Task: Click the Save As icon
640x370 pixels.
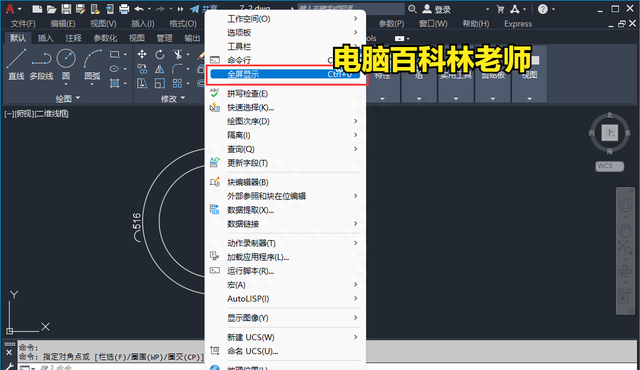Action: (x=80, y=9)
